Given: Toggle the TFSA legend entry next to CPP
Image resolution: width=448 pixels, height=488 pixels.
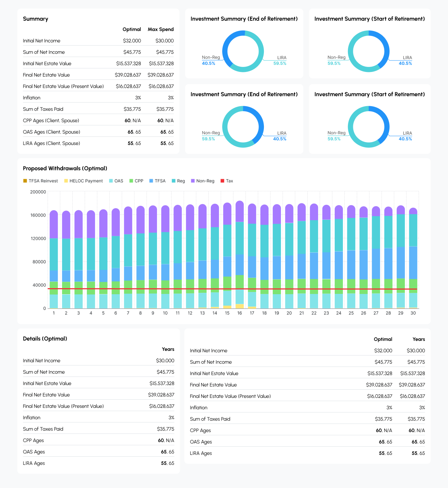Looking at the screenshot, I should click(x=157, y=181).
